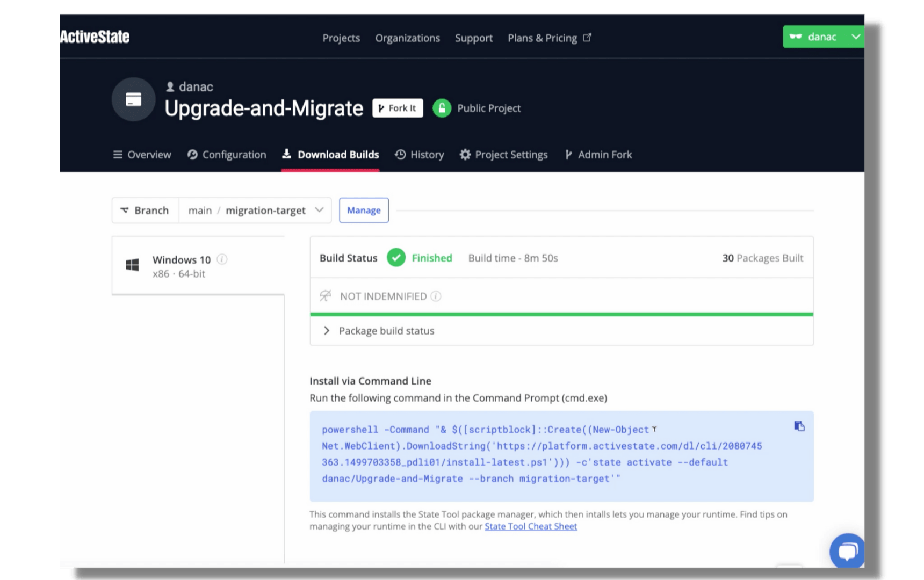Open the chat support widget
The image size is (924, 580).
tap(847, 550)
